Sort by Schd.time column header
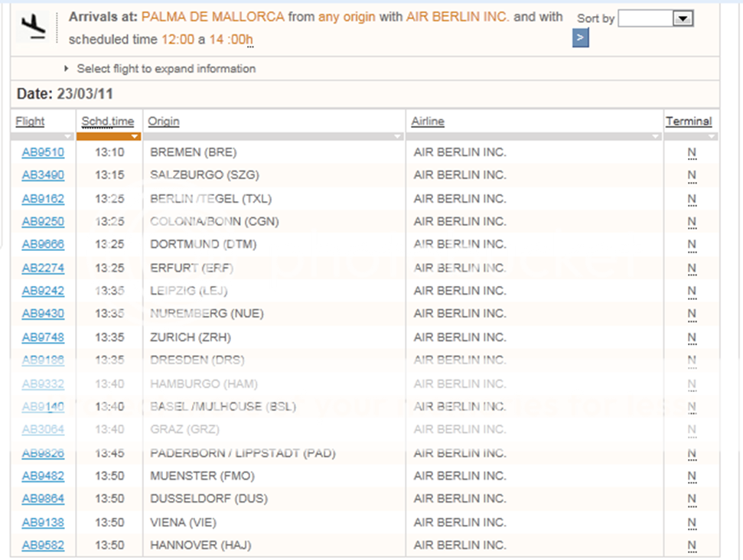Image resolution: width=743 pixels, height=560 pixels. coord(108,121)
